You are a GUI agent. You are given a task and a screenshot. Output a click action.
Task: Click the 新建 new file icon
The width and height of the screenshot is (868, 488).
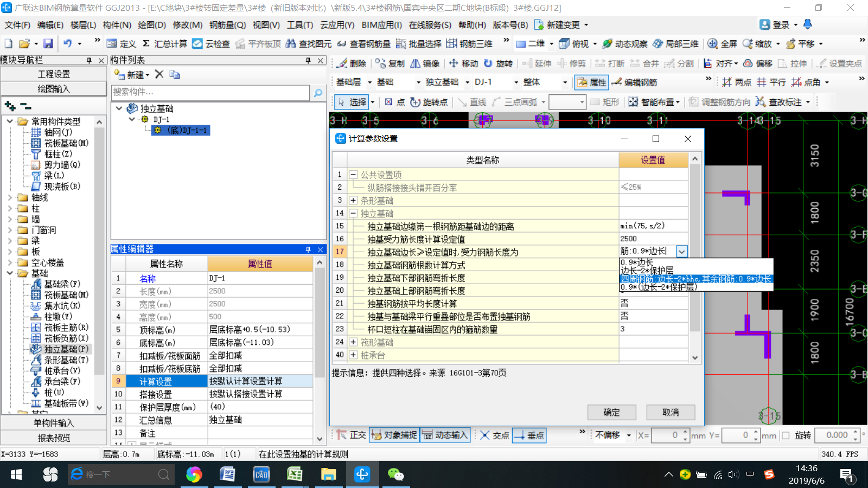[8, 43]
